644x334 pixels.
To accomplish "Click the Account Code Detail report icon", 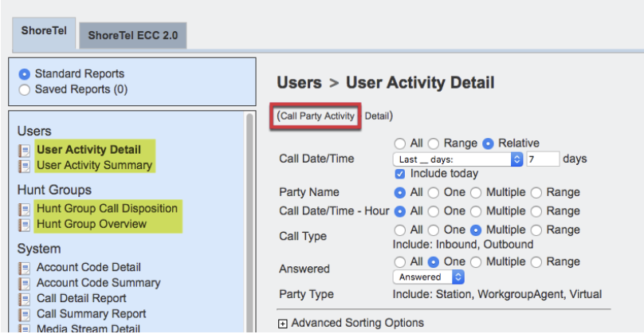I will (24, 268).
